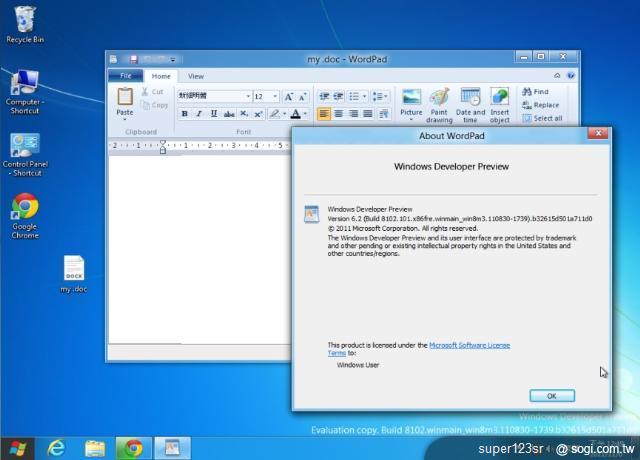Collapse the ribbon with the caret icon
The height and width of the screenshot is (460, 640).
coord(557,76)
